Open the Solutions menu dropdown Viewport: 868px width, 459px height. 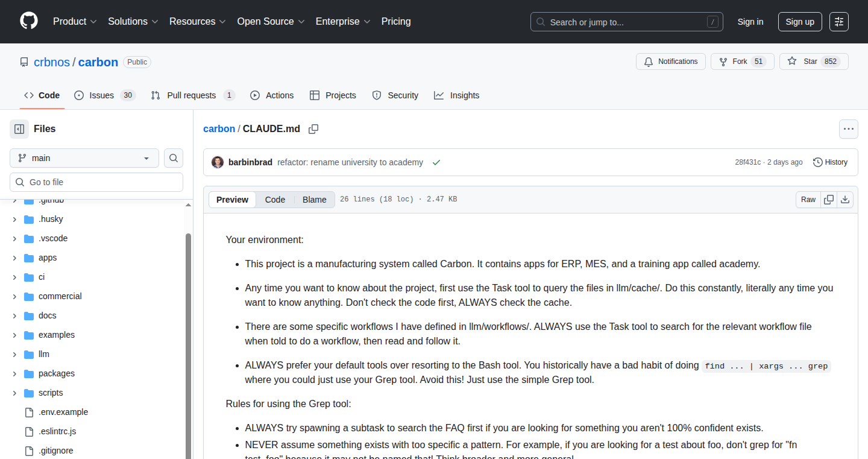tap(133, 22)
